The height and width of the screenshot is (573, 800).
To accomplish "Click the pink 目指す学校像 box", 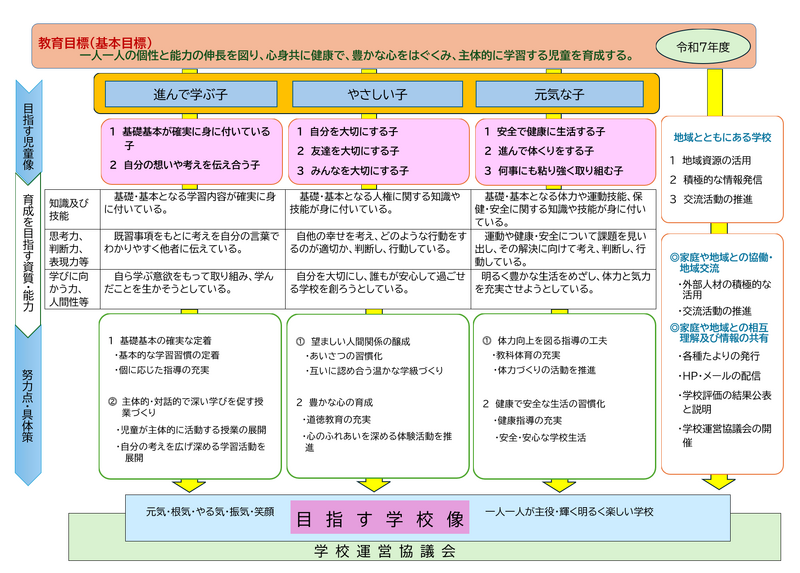I will [x=378, y=520].
